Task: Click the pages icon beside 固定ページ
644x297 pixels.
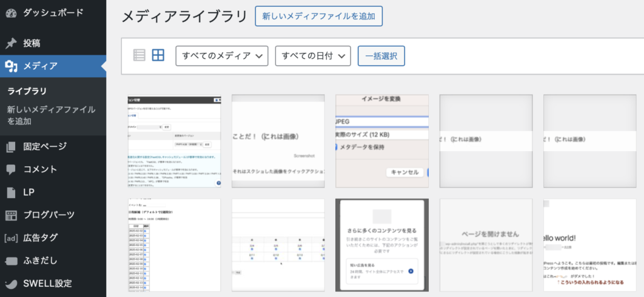Action: (11, 147)
